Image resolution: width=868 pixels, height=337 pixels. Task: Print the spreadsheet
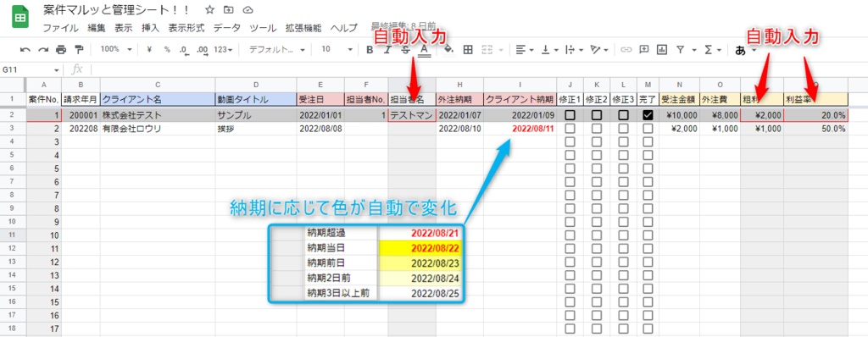[61, 49]
